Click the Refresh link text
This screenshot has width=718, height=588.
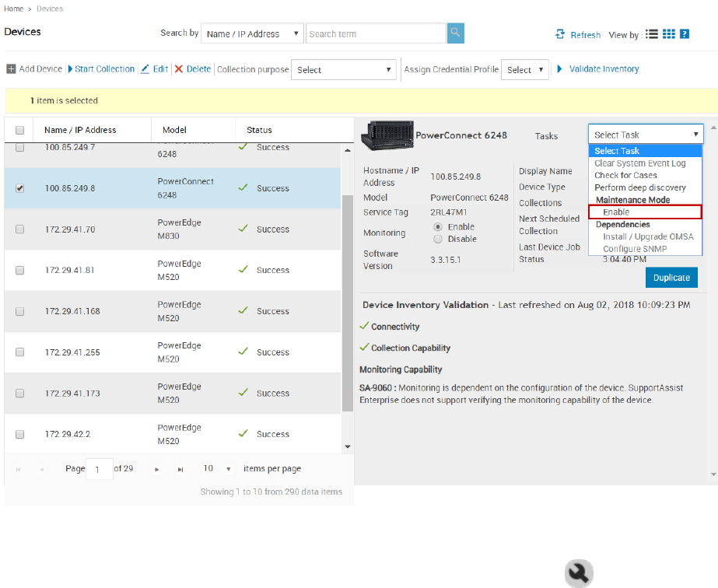tap(586, 35)
